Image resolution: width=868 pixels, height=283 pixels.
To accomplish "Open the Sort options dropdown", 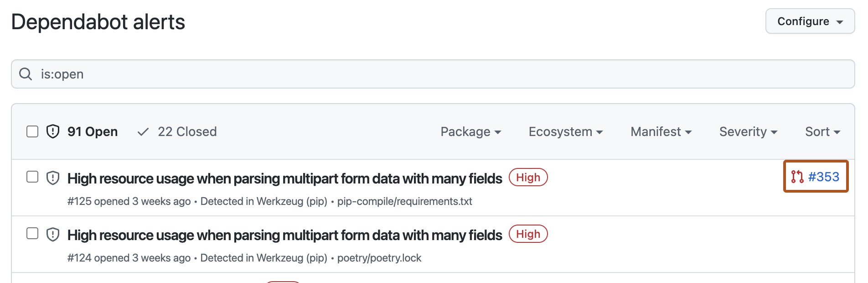I will click(822, 132).
